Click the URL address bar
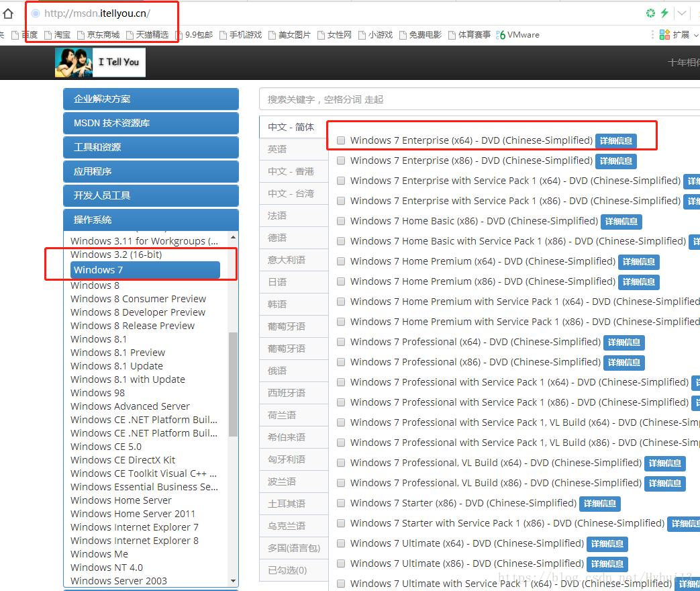The image size is (700, 591). tap(97, 13)
